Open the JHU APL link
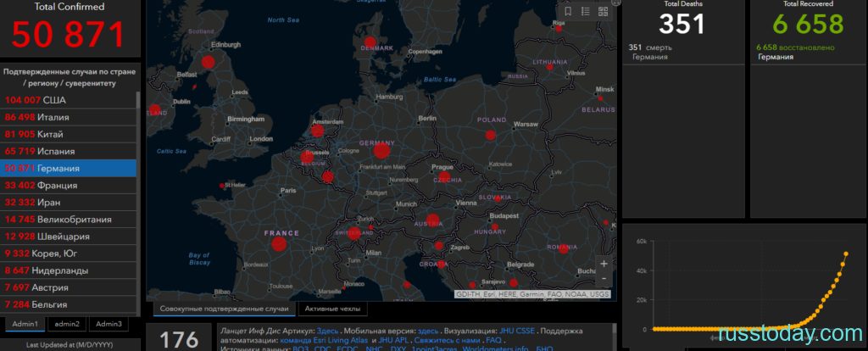The height and width of the screenshot is (351, 868). click(x=392, y=340)
